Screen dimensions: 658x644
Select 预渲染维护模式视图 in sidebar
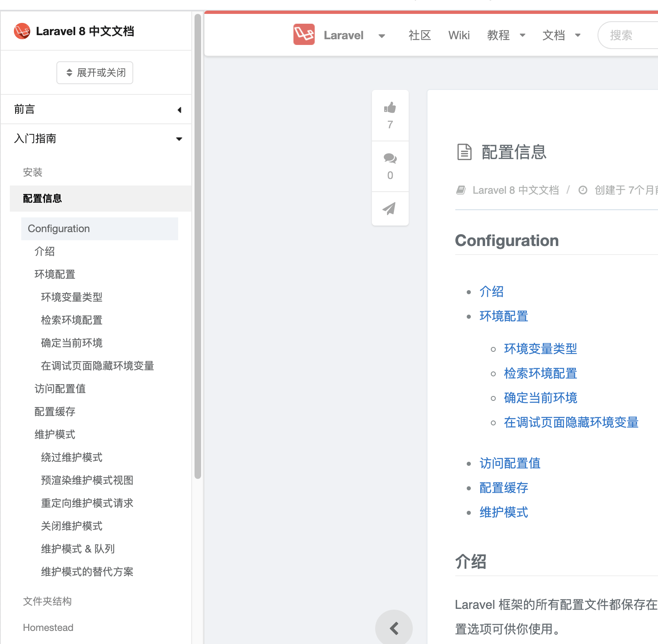point(87,480)
